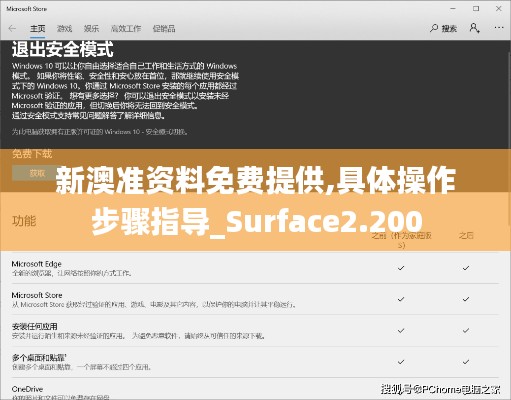Click the checkmark for Microsoft Edge after column

pyautogui.click(x=466, y=268)
